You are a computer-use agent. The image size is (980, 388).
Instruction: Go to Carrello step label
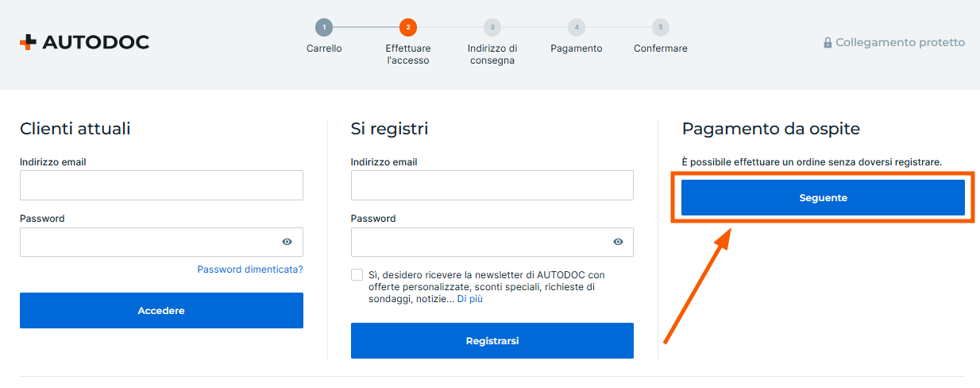coord(324,48)
